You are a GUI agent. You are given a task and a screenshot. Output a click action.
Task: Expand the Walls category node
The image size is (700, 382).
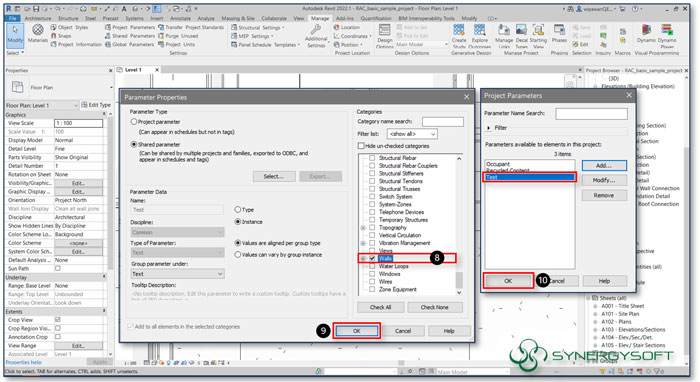pos(363,258)
